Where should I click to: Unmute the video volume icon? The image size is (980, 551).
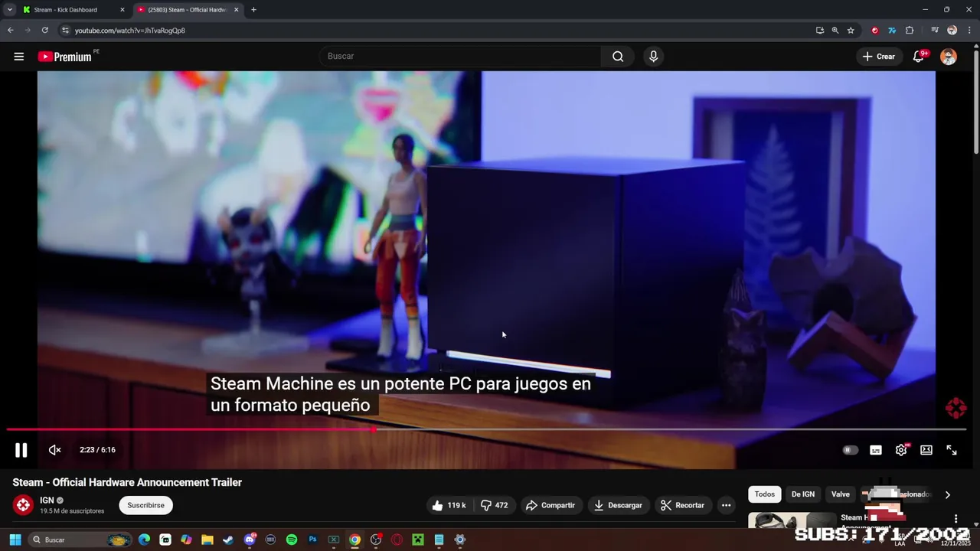pos(54,450)
